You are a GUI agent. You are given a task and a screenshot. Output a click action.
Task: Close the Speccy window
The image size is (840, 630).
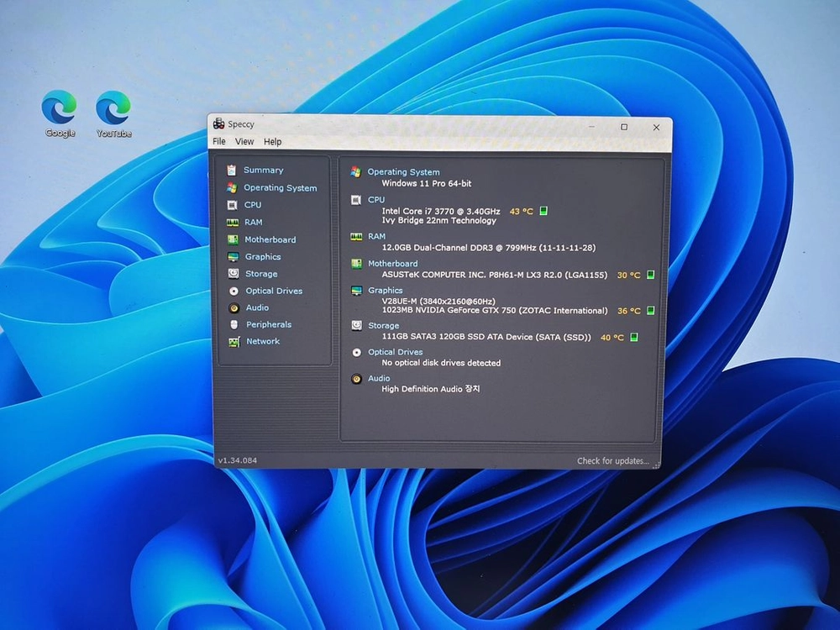[x=656, y=128]
